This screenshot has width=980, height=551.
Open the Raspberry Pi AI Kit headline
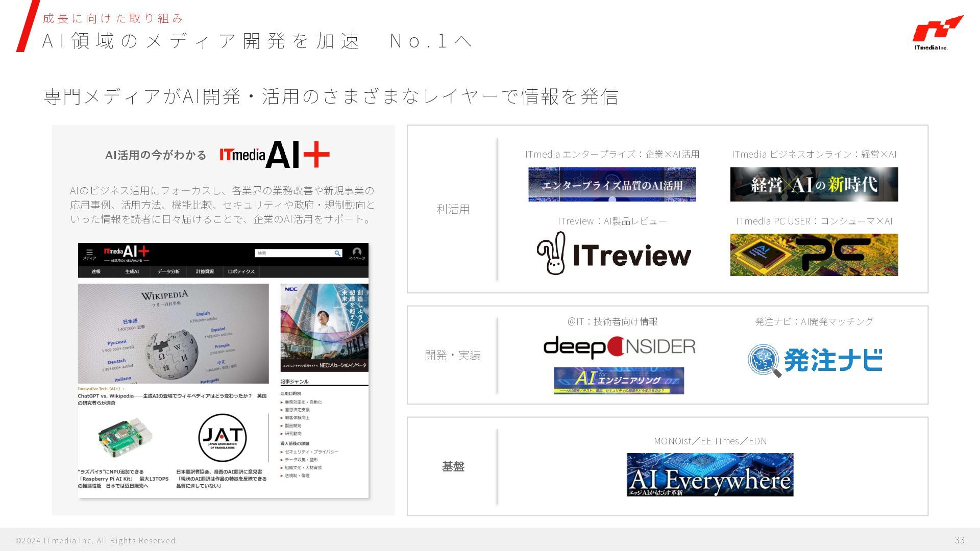(123, 479)
